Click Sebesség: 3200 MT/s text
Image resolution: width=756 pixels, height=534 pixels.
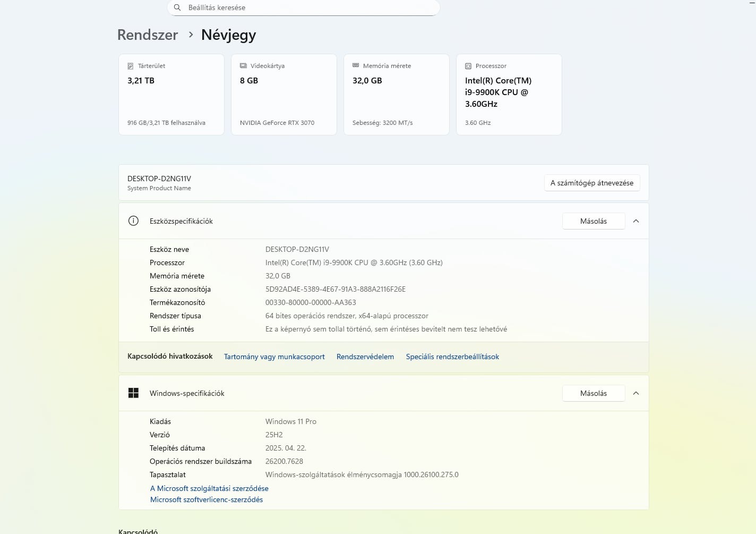coord(382,123)
